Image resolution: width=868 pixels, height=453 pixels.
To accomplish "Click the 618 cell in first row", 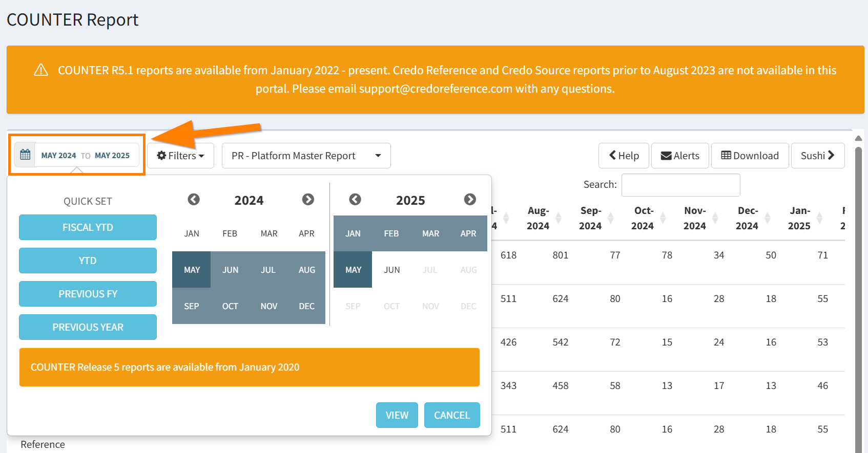I will [508, 255].
